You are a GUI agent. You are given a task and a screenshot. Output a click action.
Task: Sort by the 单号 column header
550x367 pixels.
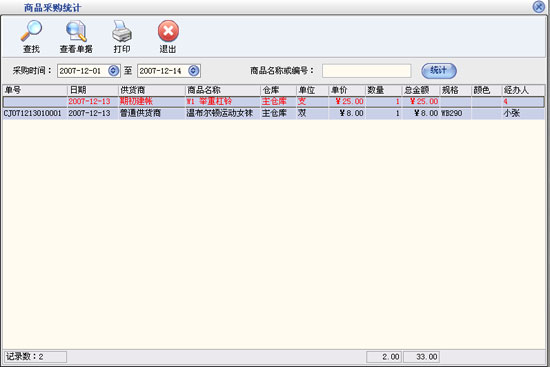click(x=35, y=90)
